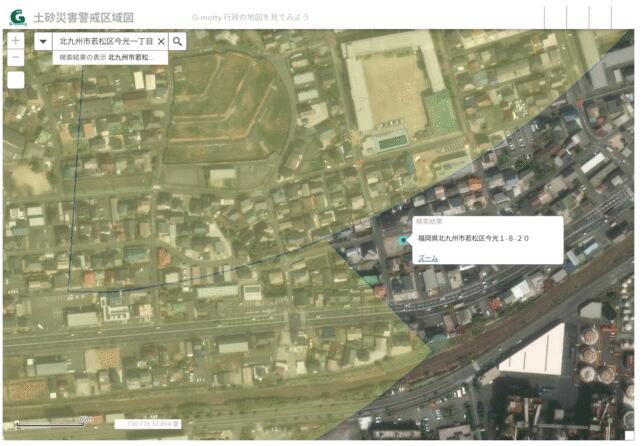Click the 60m scale bar

coord(55,422)
